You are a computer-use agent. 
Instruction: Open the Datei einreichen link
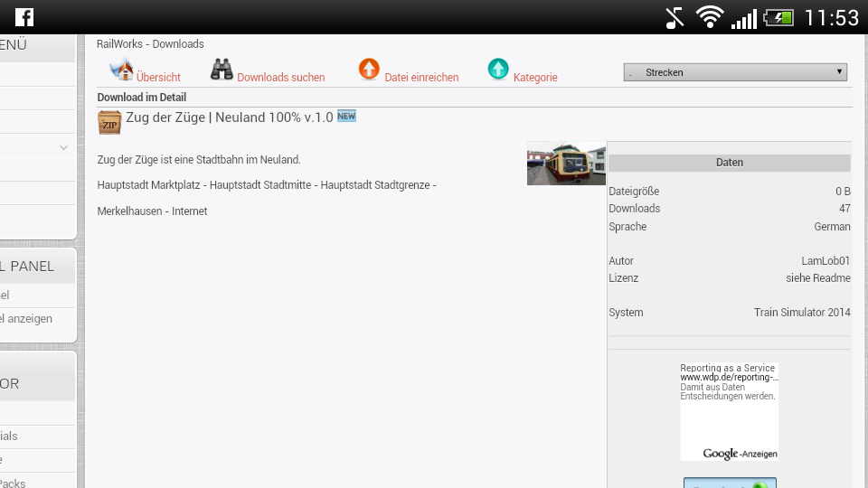[421, 78]
